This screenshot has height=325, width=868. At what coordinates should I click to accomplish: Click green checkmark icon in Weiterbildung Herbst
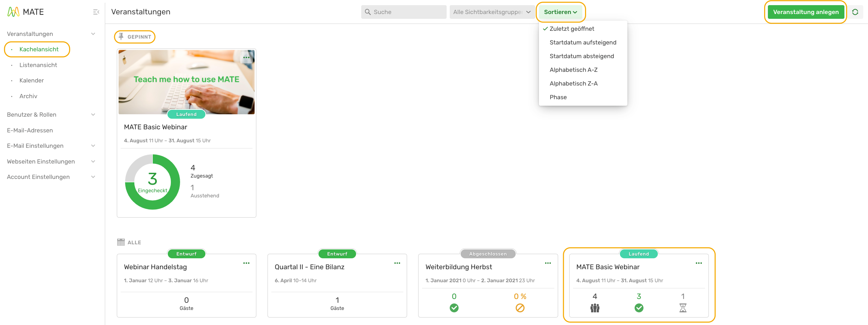[x=454, y=308]
